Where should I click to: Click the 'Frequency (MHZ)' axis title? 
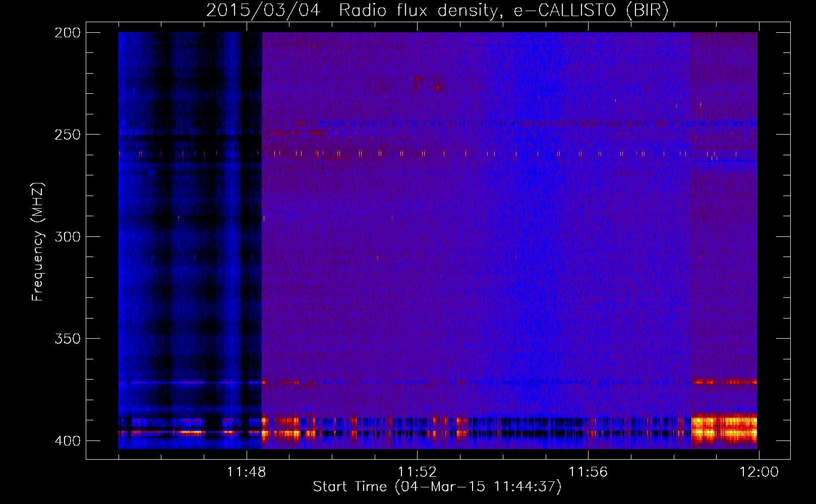point(38,241)
